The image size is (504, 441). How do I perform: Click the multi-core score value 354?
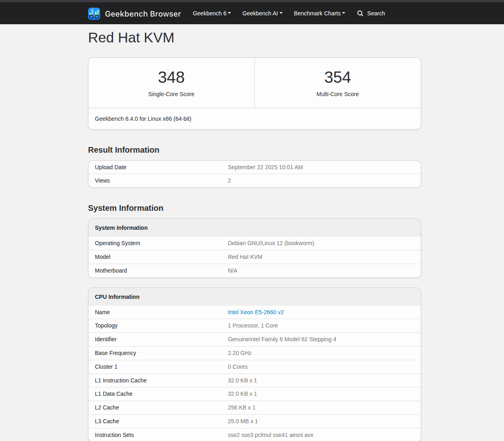tap(338, 77)
